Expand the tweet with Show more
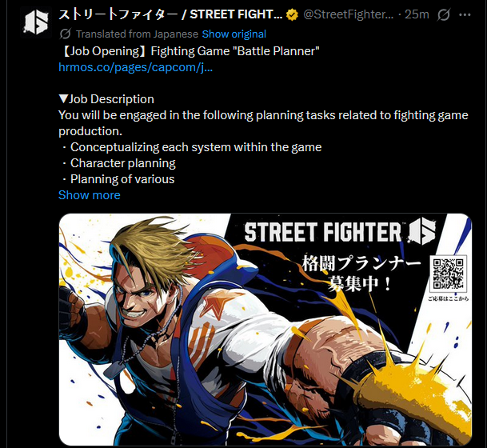Image resolution: width=487 pixels, height=448 pixels. click(x=90, y=195)
